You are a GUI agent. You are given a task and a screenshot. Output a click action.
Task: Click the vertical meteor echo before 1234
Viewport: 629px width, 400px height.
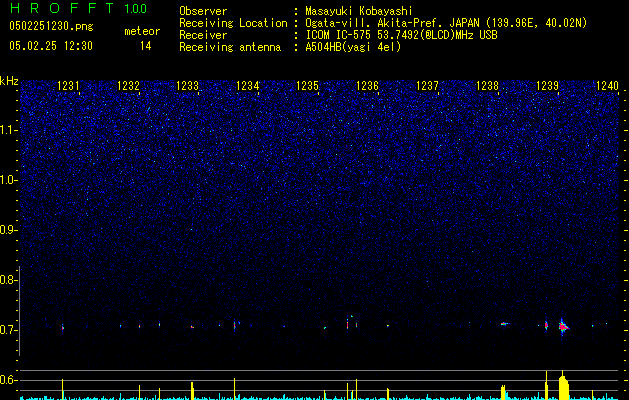pyautogui.click(x=235, y=325)
